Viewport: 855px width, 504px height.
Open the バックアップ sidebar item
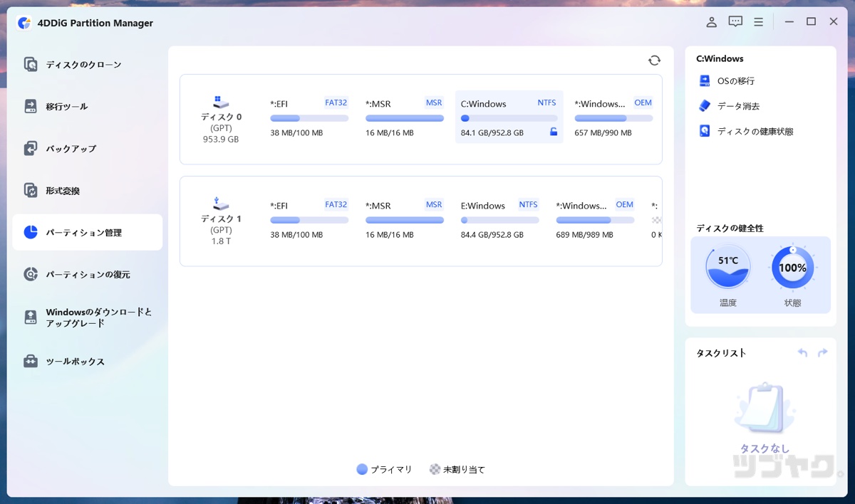click(x=87, y=149)
